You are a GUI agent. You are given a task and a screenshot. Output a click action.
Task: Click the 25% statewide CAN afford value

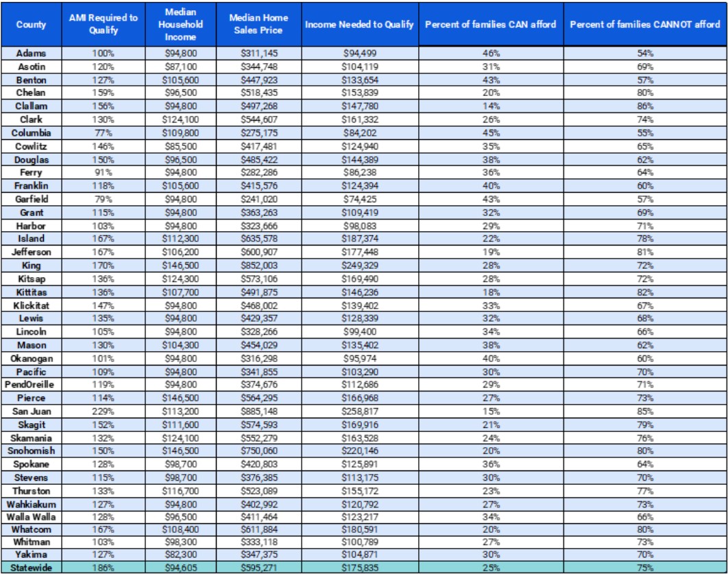point(491,568)
